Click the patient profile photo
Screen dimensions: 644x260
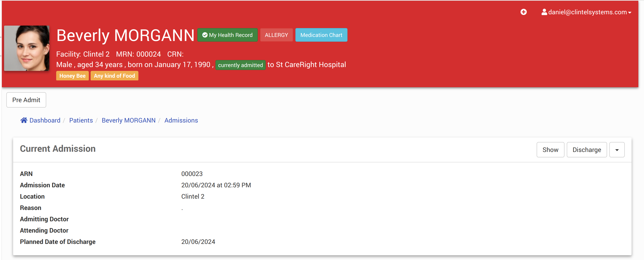click(27, 48)
